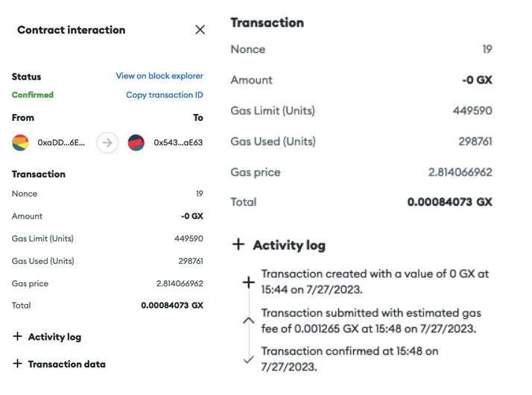This screenshot has height=395, width=532.
Task: Click the Transaction submitted log entry text
Action: click(x=371, y=320)
